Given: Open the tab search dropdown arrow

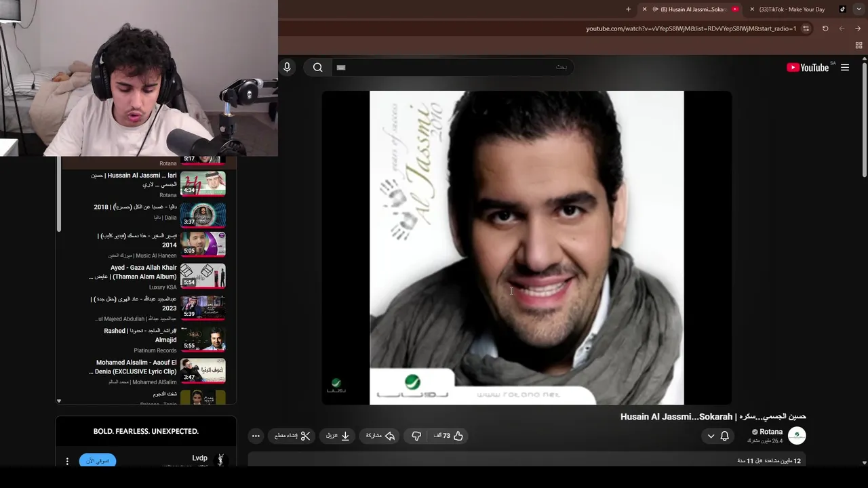Looking at the screenshot, I should [x=859, y=9].
